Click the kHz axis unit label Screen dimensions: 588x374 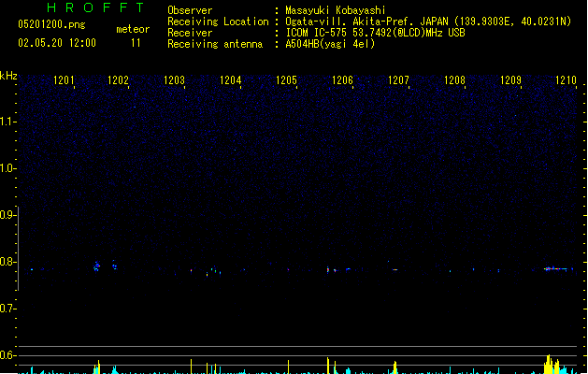[x=8, y=76]
